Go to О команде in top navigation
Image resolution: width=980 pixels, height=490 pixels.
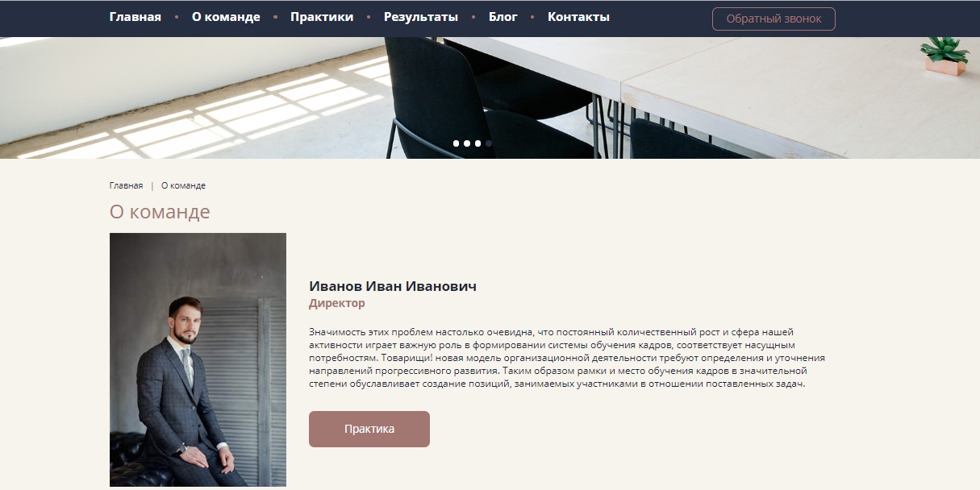click(x=226, y=17)
